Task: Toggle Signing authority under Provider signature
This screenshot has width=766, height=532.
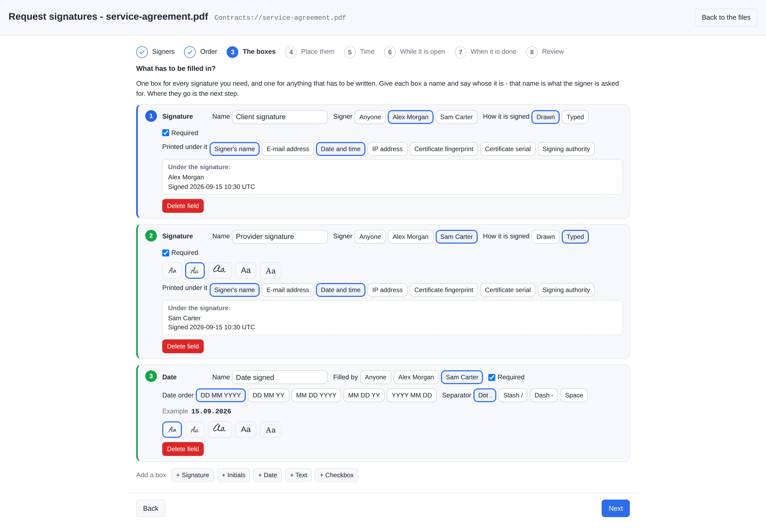Action: (566, 290)
